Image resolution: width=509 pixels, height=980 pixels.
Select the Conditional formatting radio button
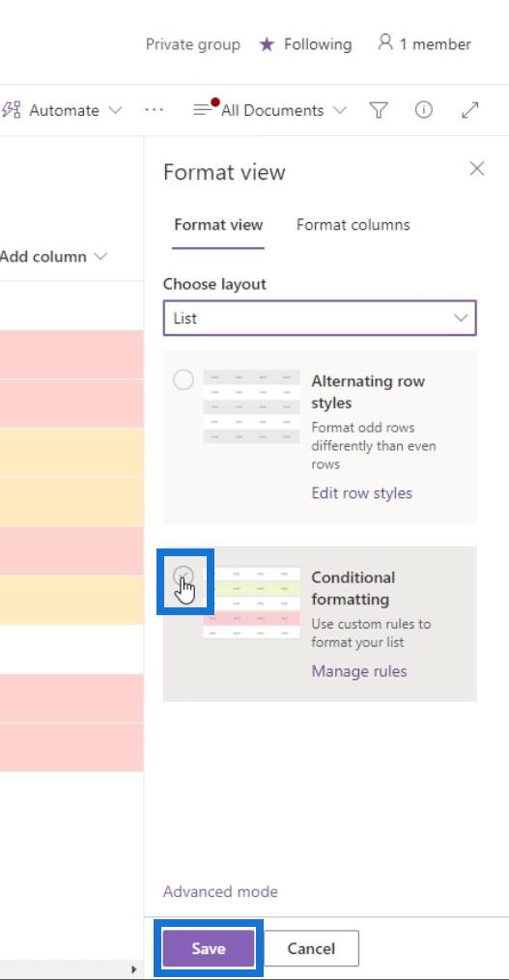184,575
